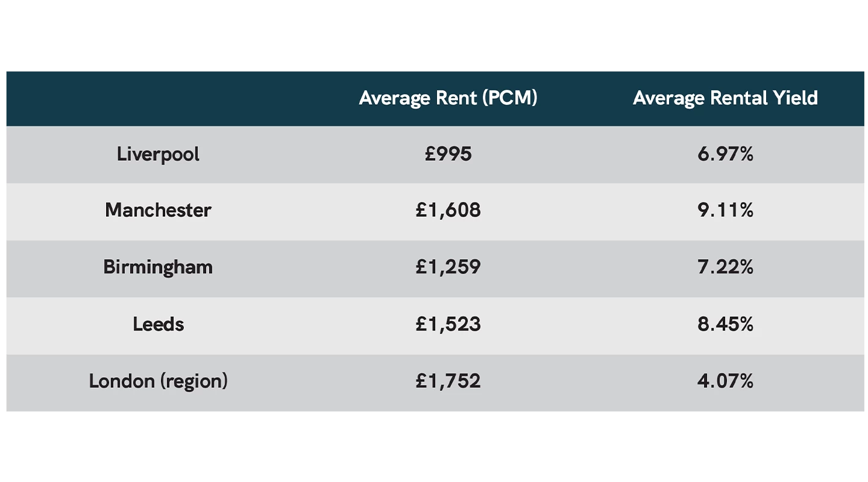This screenshot has height=482, width=868.
Task: Click Liverpool's £995 rent value
Action: [x=448, y=154]
